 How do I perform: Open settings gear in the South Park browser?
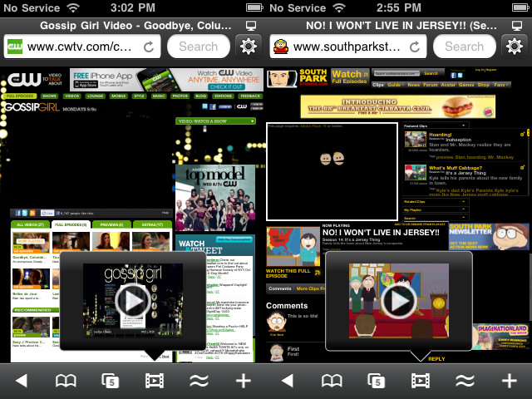pyautogui.click(x=515, y=47)
